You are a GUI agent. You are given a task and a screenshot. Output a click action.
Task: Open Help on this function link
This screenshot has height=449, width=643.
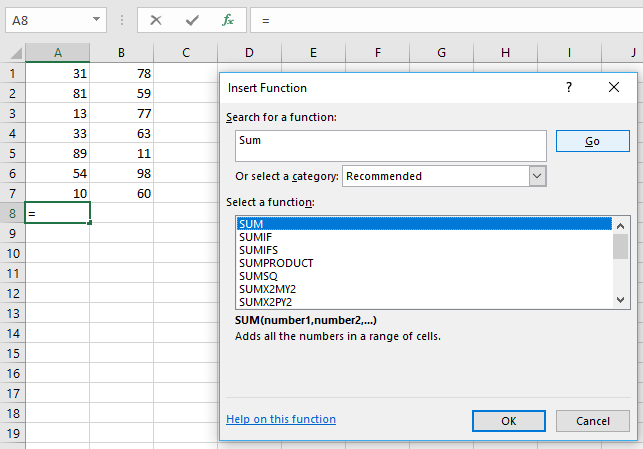click(281, 419)
